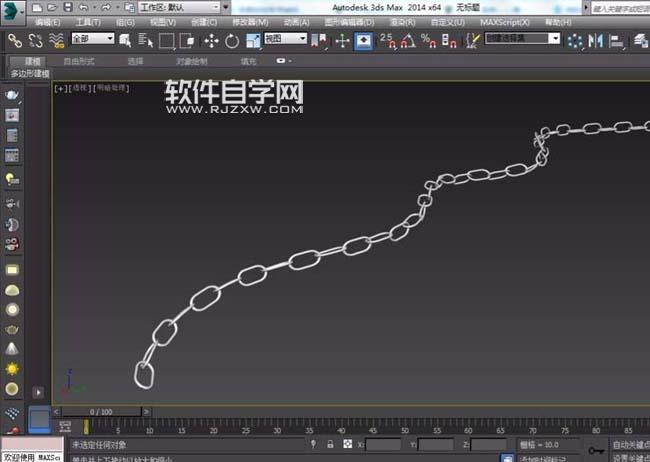Screen dimensions: 650x462
Task: Click the [+] viewport label menu
Action: [x=60, y=88]
